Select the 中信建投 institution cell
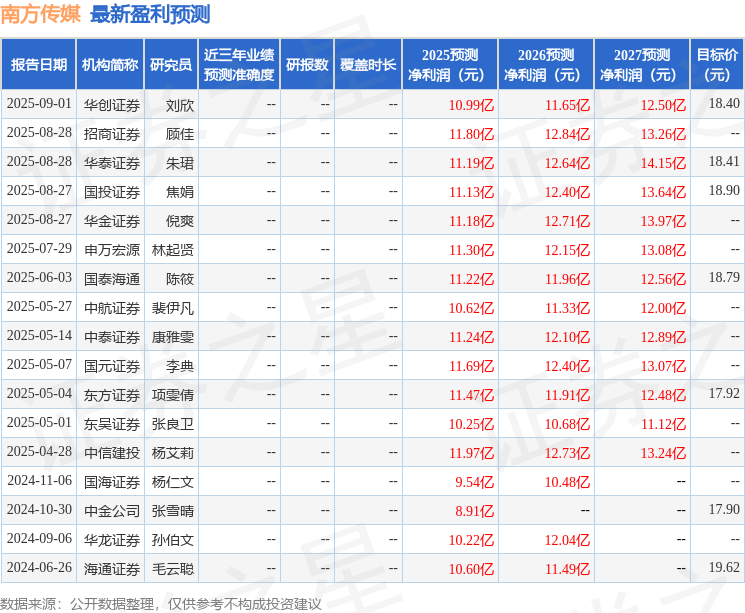 point(112,453)
